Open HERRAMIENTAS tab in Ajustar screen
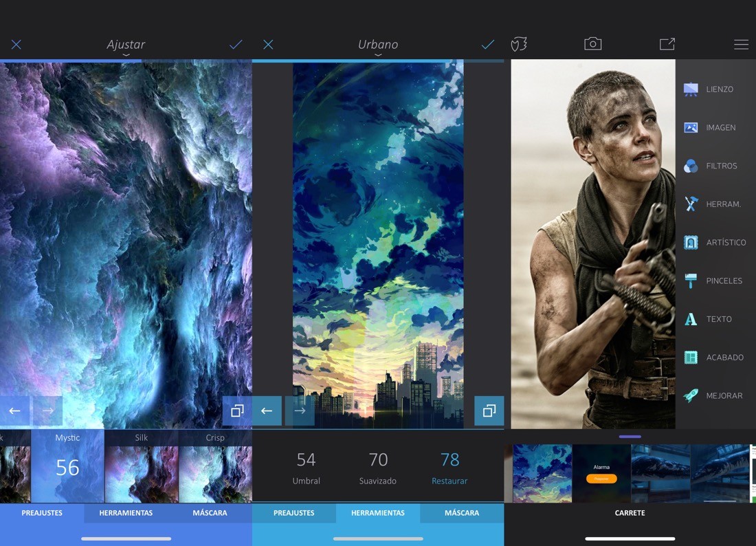 pyautogui.click(x=126, y=513)
